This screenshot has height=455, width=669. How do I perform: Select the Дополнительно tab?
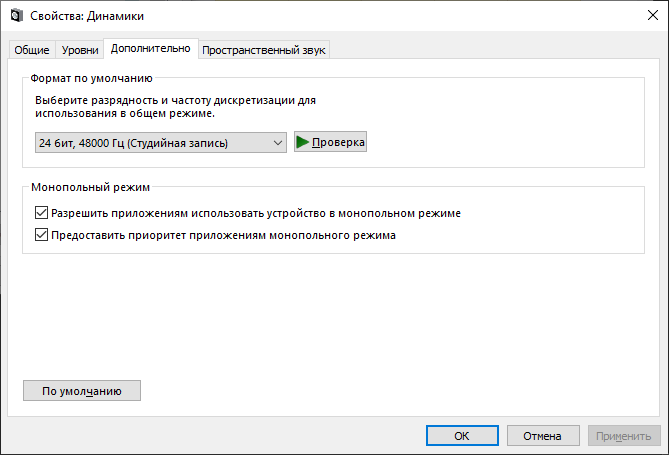(x=150, y=48)
